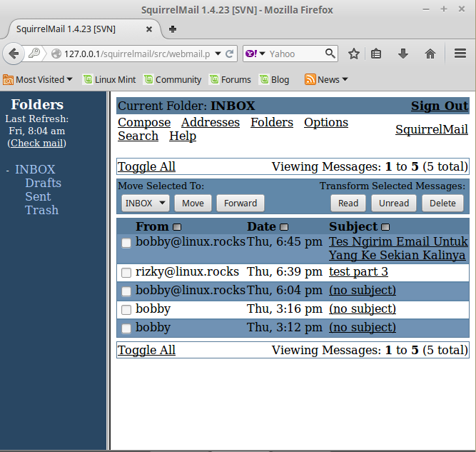Viewport: 476px width, 452px height.
Task: Mark selected messages as Unread
Action: 394,203
